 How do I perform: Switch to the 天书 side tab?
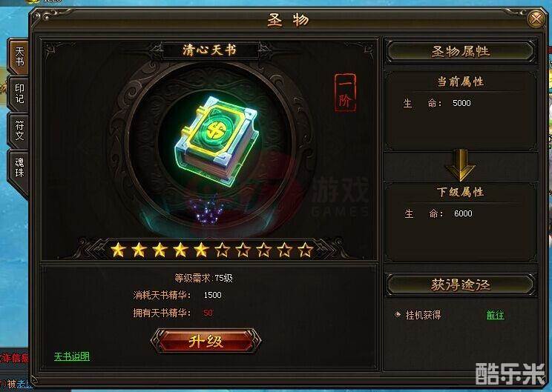[x=19, y=57]
